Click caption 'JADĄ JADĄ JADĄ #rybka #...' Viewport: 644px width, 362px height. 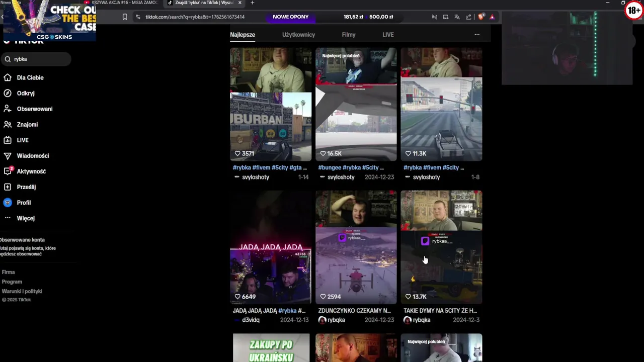(x=269, y=311)
